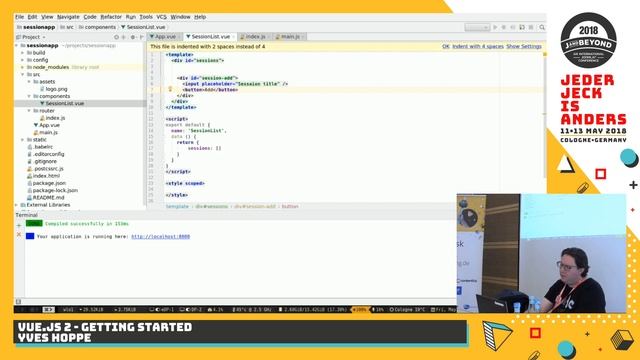Click logo.png file icon in tree
This screenshot has height=360, width=640.
click(42, 89)
